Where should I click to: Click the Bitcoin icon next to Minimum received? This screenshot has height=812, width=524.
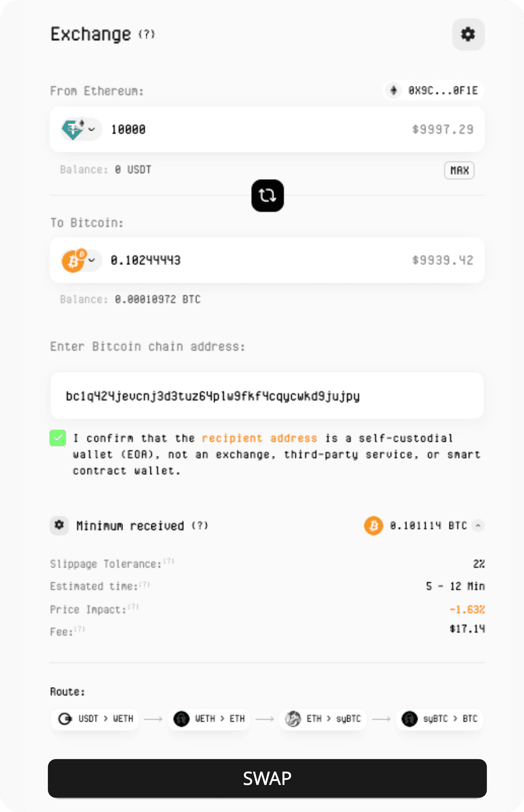[373, 526]
